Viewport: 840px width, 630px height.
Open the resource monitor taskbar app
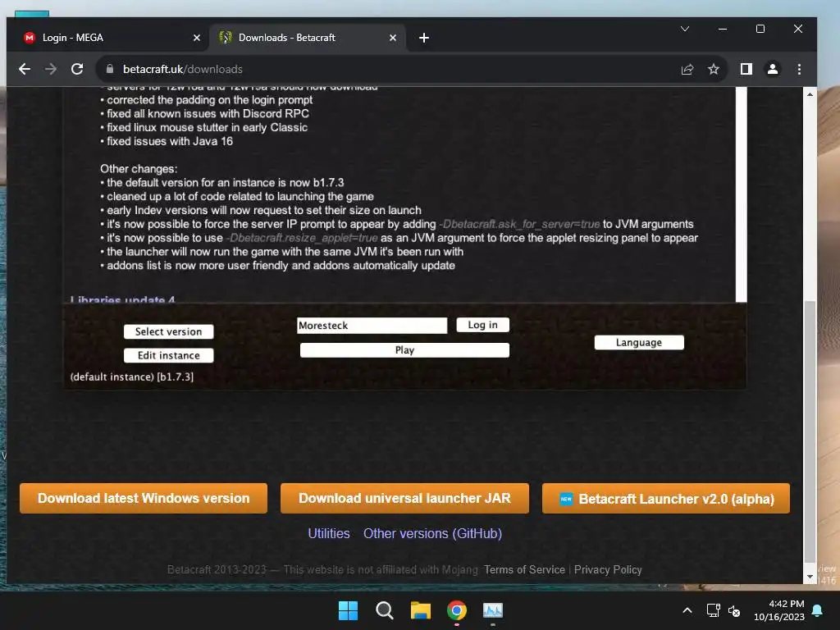click(x=493, y=610)
